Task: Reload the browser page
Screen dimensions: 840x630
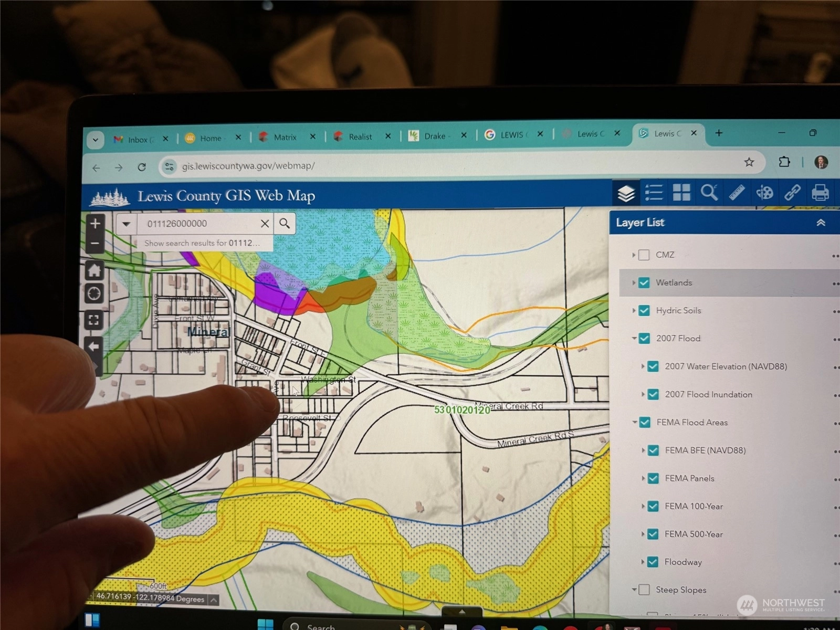Action: tap(142, 167)
